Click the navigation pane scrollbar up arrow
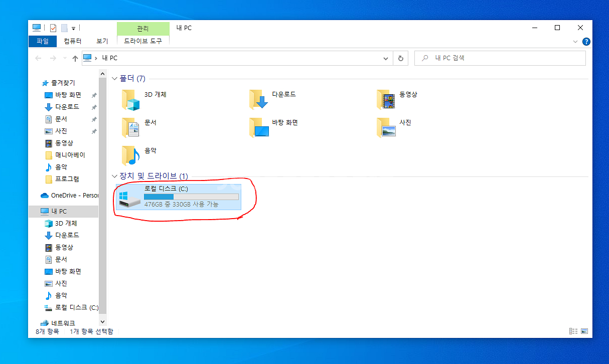Viewport: 609px width, 364px height. tap(103, 73)
